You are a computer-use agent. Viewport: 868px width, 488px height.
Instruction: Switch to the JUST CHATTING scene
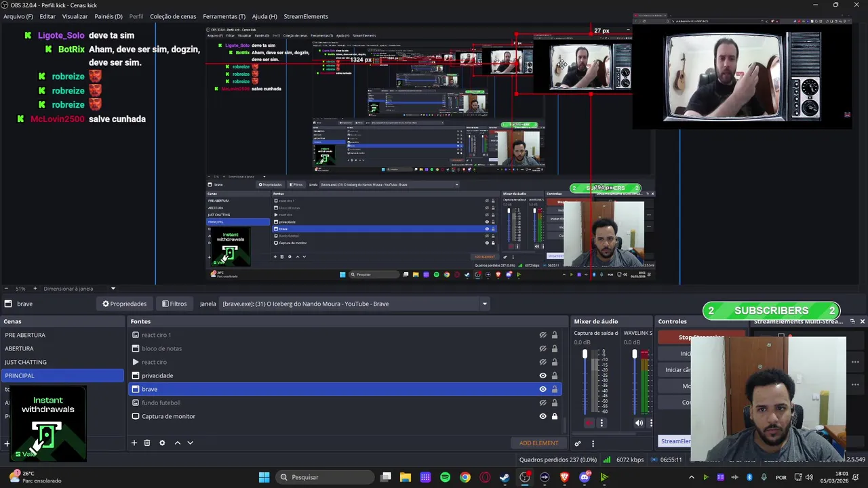click(62, 362)
